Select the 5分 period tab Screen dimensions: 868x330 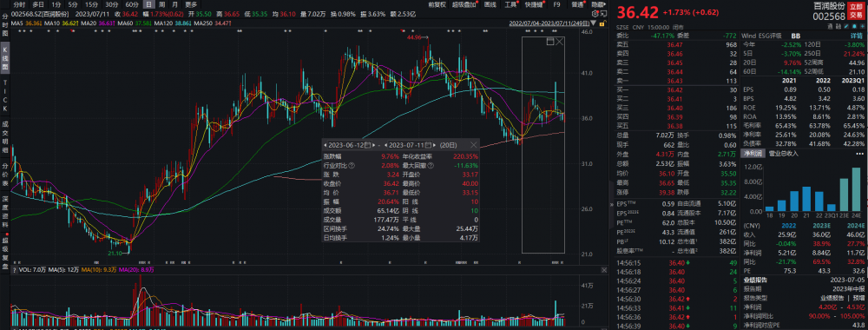point(73,4)
